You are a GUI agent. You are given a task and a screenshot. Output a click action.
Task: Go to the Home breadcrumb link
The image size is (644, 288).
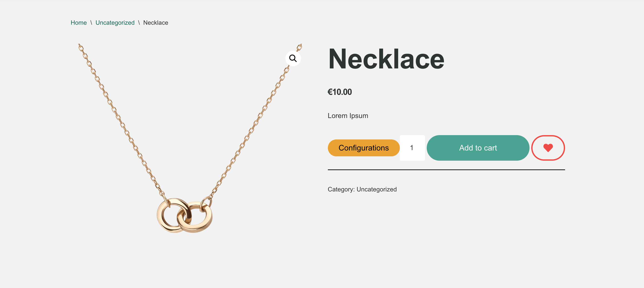tap(78, 23)
